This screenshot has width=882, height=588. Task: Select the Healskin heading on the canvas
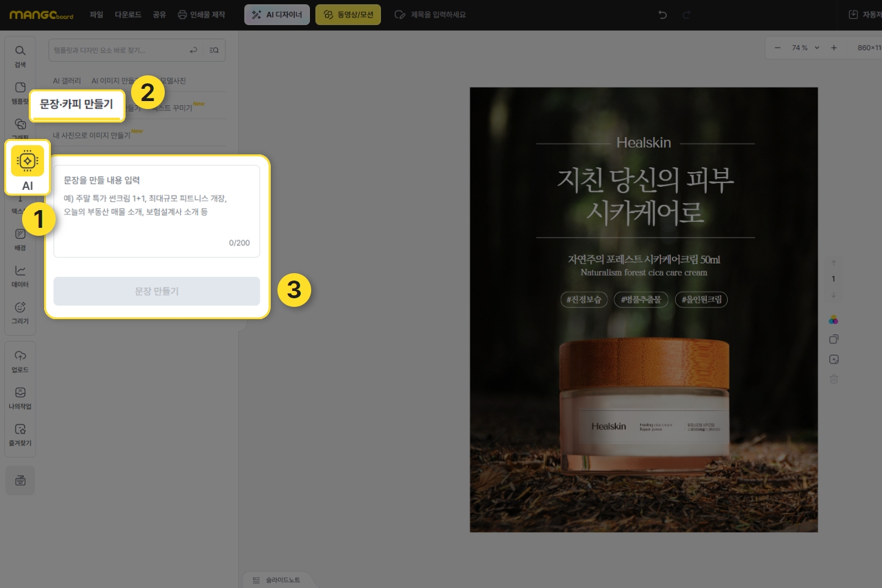(644, 143)
